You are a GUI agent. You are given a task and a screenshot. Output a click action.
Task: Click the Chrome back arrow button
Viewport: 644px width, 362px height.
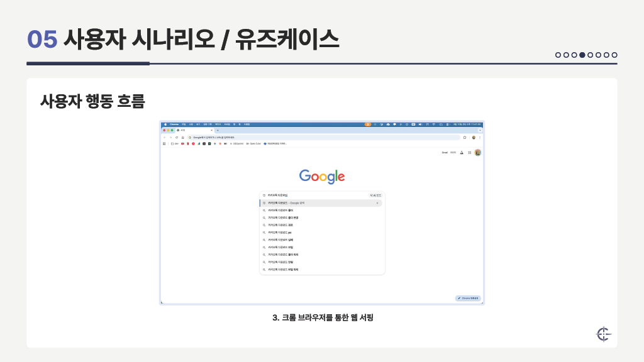coord(164,137)
